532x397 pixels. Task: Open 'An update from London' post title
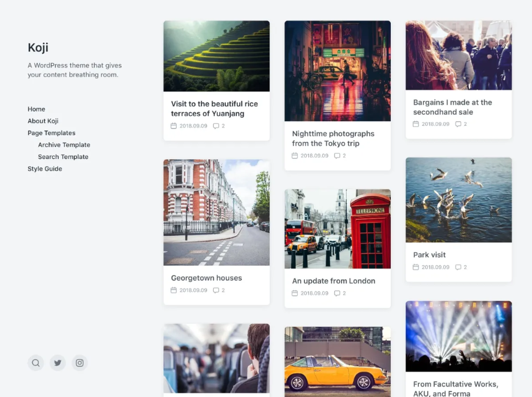(334, 281)
